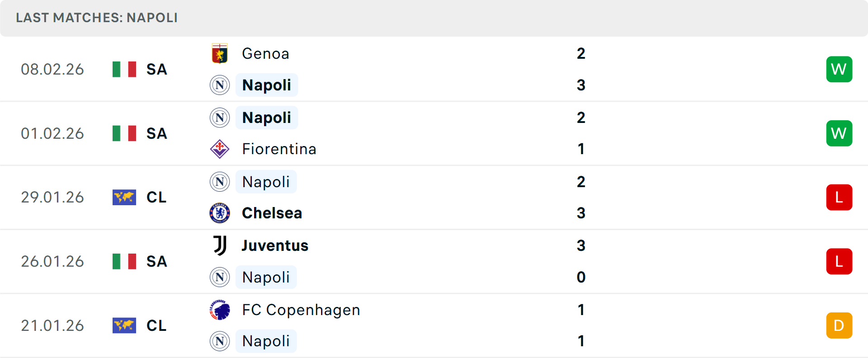The image size is (868, 358).
Task: Click green W badge for Genoa match
Action: pos(839,69)
